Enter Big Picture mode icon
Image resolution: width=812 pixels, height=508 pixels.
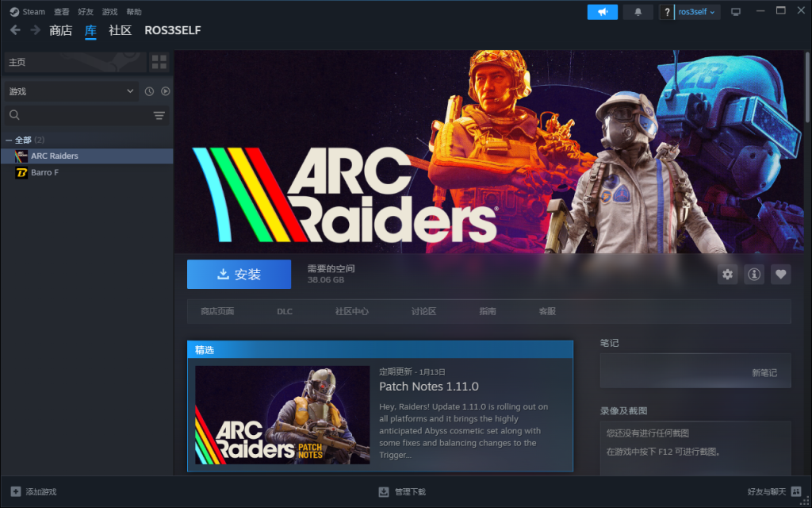[736, 12]
